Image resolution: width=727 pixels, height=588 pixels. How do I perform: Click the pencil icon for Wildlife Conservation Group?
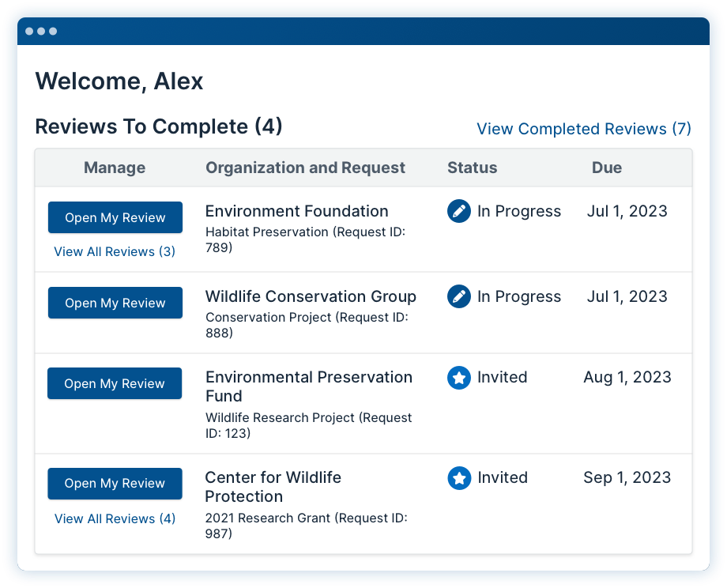[x=459, y=296]
